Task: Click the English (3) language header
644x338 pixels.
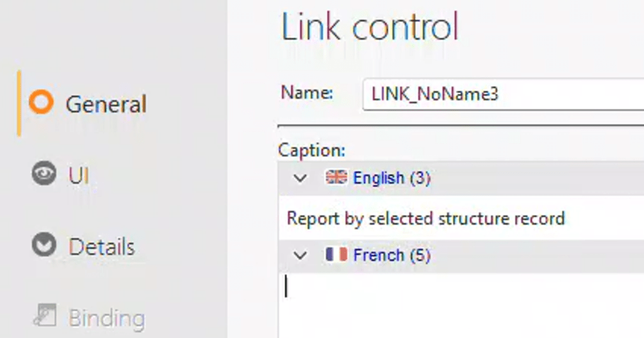Action: (x=391, y=178)
